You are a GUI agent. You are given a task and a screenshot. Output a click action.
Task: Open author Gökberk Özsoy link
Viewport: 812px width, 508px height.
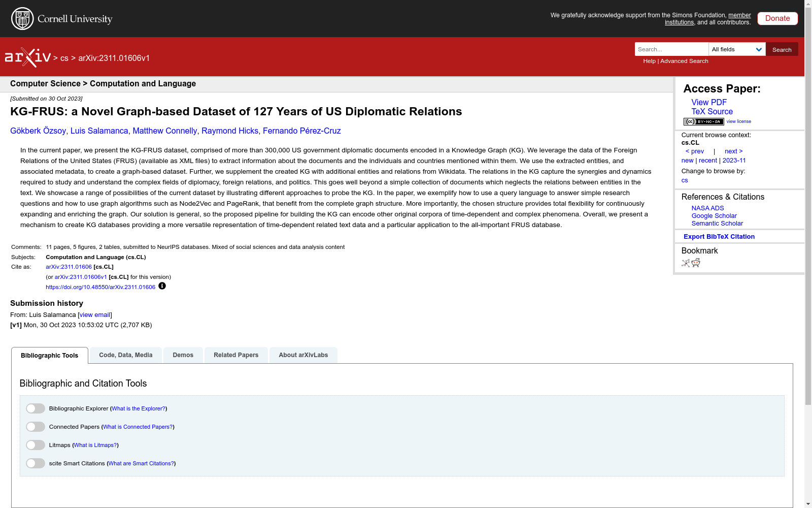pyautogui.click(x=38, y=131)
